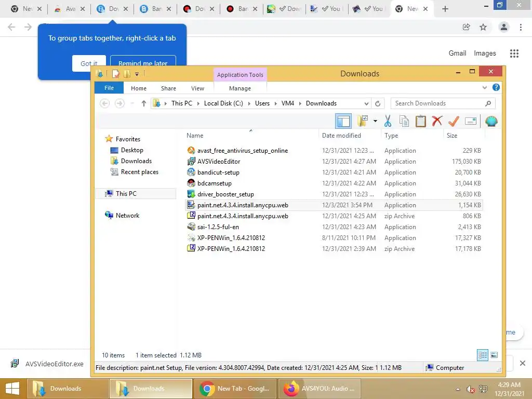Open the Home ribbon tab

coord(138,88)
